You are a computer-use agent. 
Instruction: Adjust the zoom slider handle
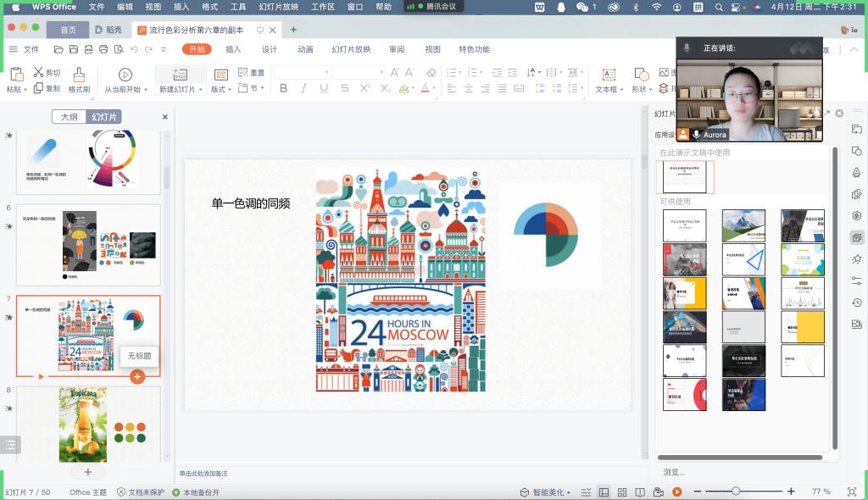coord(736,492)
